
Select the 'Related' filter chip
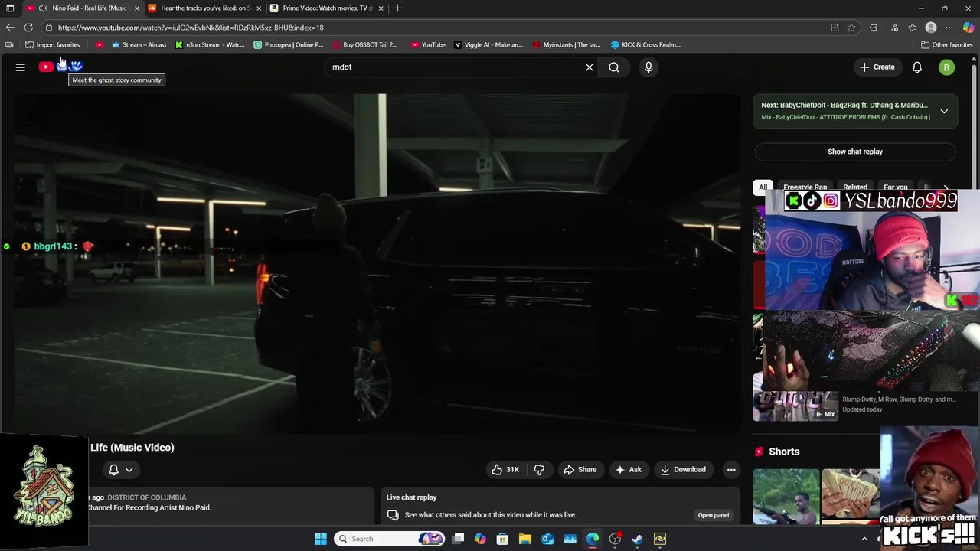(x=855, y=187)
